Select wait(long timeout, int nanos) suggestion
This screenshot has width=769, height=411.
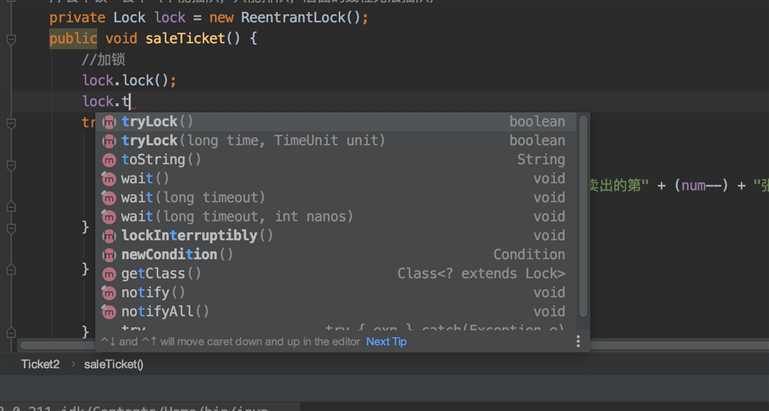point(237,217)
